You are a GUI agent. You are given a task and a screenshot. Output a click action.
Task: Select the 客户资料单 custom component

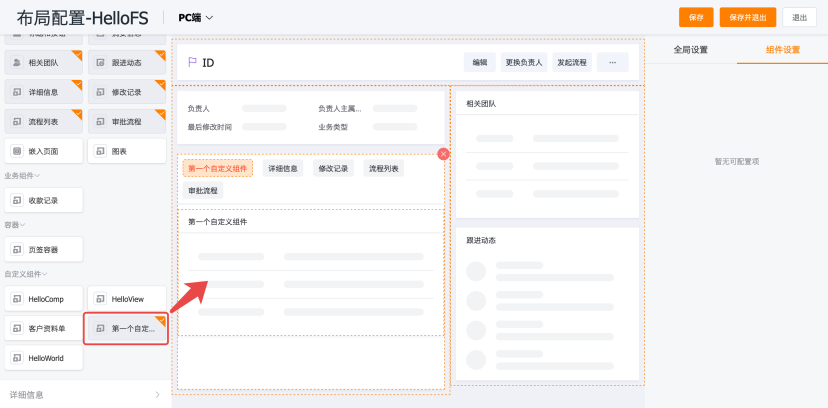pyautogui.click(x=44, y=328)
